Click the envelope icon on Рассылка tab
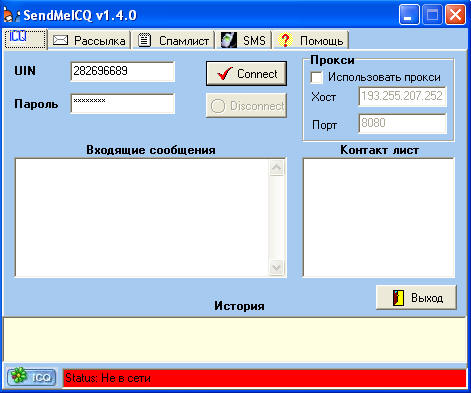The image size is (471, 393). pyautogui.click(x=61, y=40)
